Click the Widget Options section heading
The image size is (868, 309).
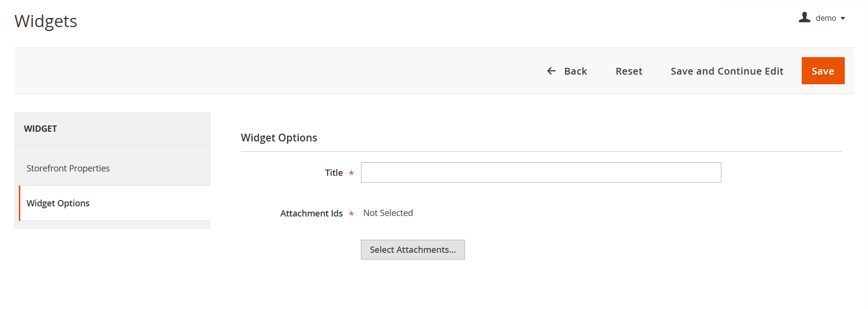click(x=279, y=138)
